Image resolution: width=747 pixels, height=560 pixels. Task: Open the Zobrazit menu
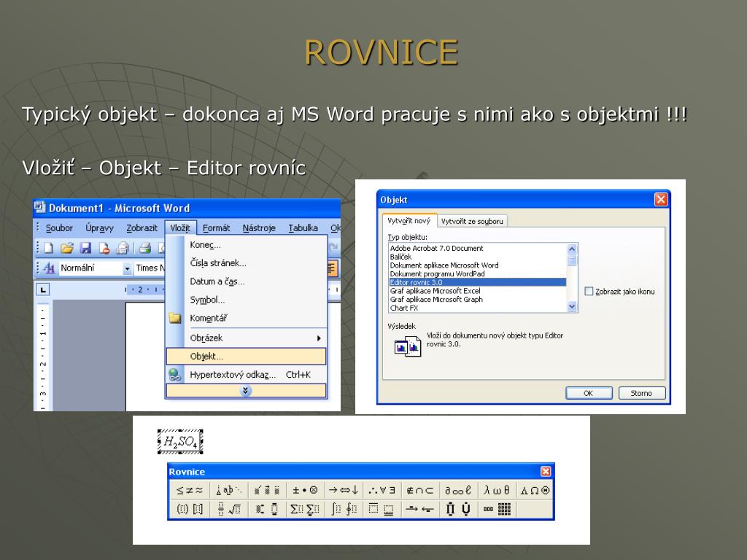tap(142, 228)
